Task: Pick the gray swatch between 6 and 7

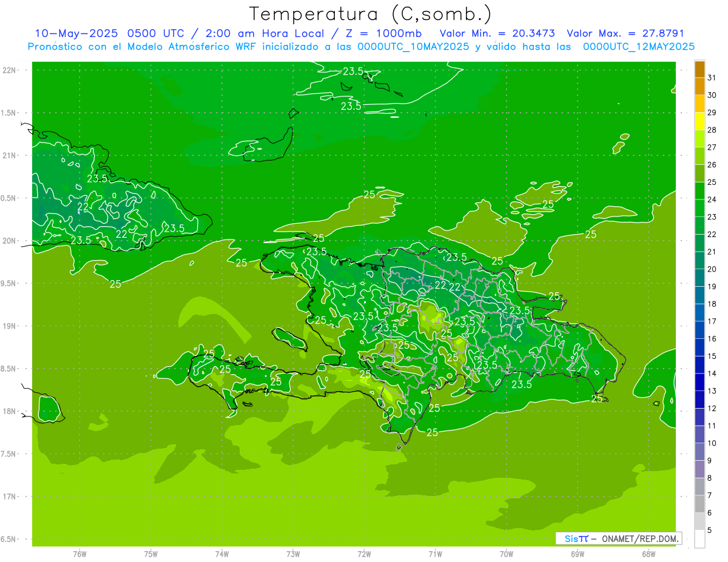Action: (x=699, y=504)
